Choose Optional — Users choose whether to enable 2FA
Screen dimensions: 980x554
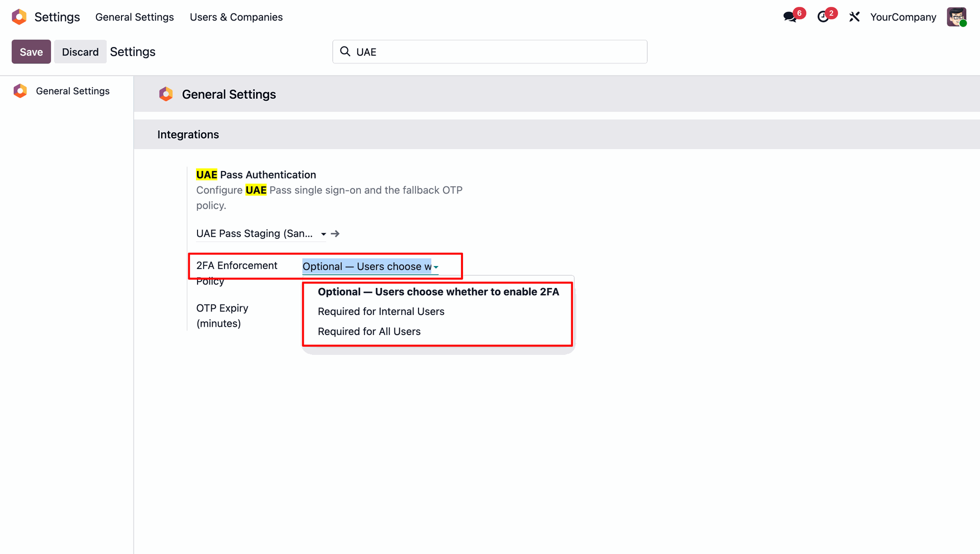(x=438, y=292)
